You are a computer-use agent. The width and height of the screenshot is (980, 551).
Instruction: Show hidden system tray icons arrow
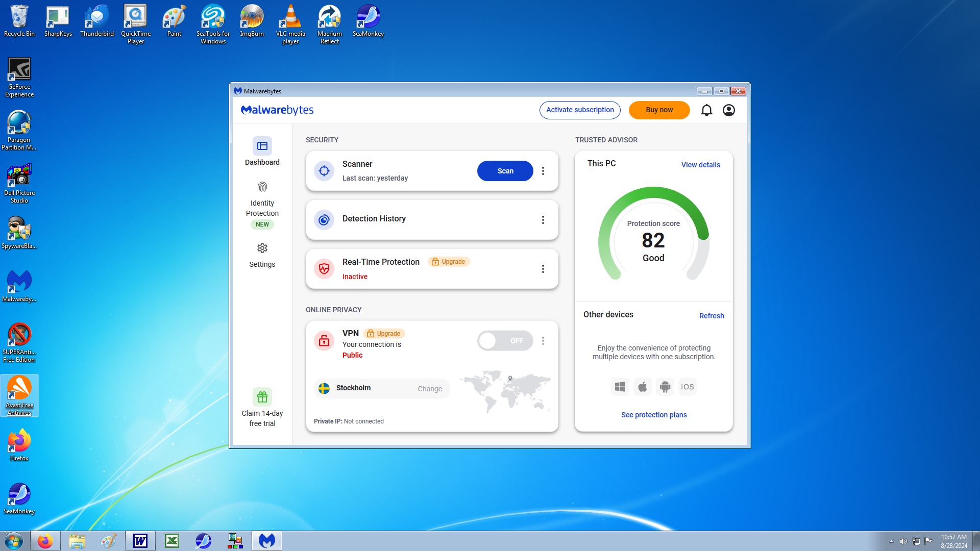pos(891,541)
